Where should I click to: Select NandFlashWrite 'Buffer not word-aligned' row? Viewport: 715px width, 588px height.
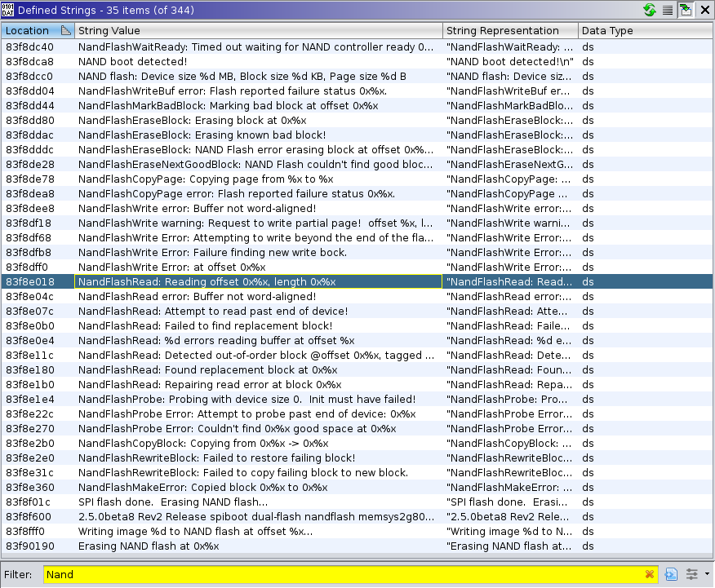click(357, 208)
